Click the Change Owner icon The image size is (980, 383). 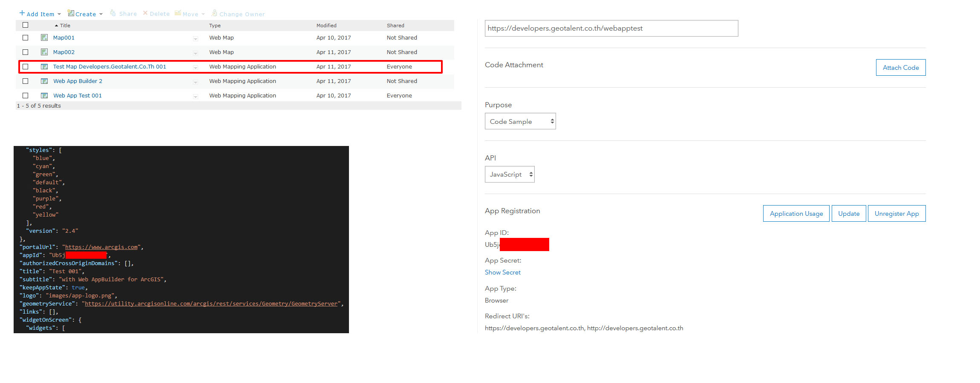pyautogui.click(x=214, y=13)
